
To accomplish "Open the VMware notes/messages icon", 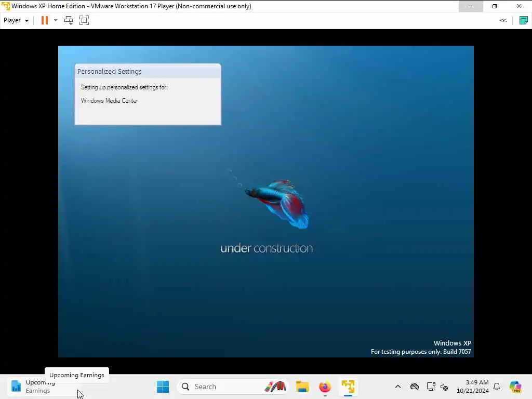I will coord(524,20).
